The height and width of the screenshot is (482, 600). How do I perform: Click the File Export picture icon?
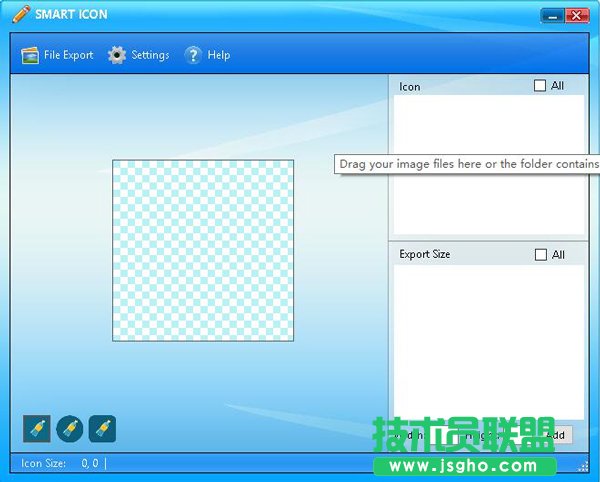tap(30, 55)
